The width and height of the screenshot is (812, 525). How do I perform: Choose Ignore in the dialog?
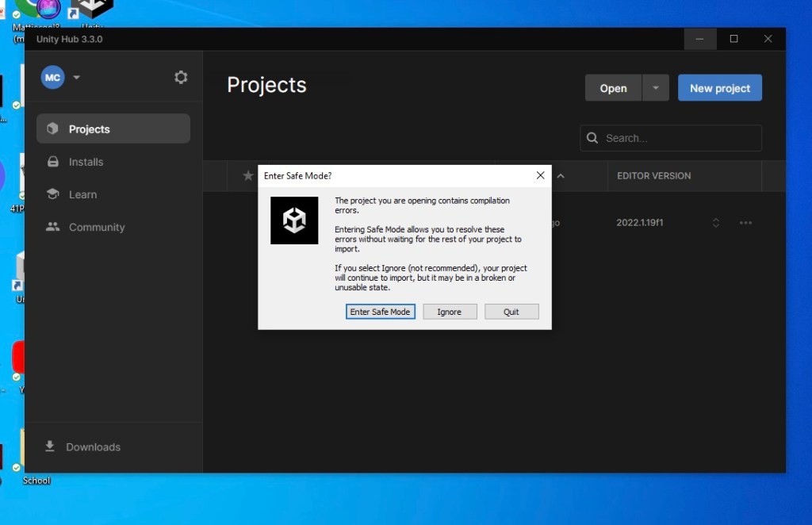[x=449, y=312]
